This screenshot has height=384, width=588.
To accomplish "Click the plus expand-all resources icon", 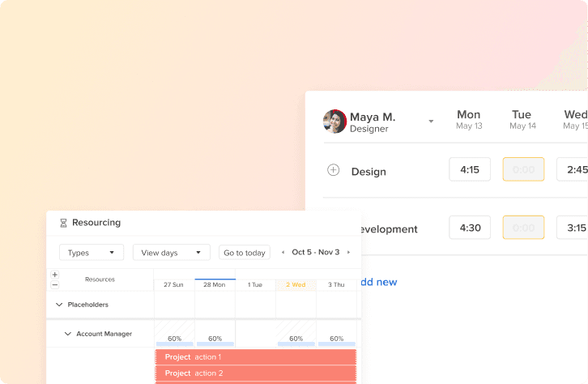I will tap(55, 275).
